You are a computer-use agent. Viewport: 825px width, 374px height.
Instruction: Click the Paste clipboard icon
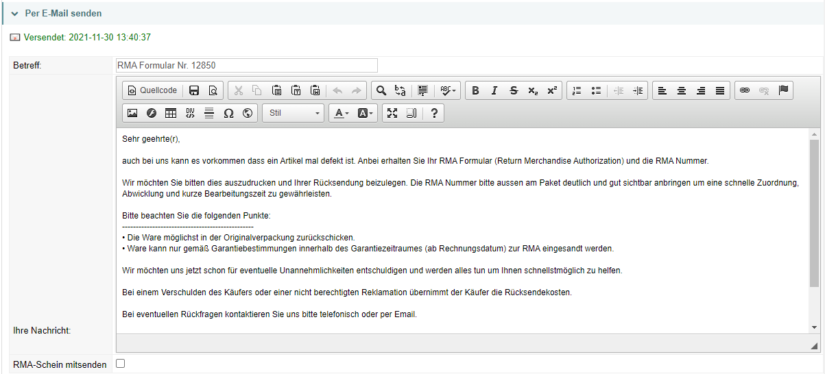coord(277,90)
